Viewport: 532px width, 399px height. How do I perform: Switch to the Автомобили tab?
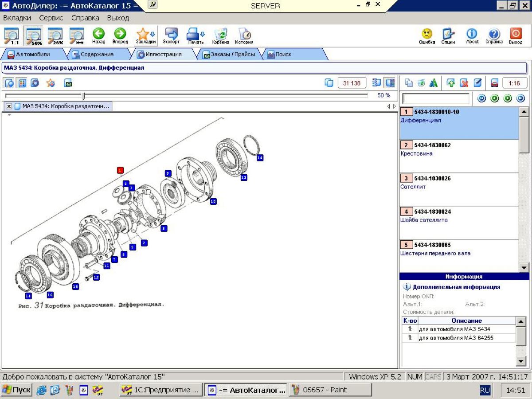tap(33, 54)
